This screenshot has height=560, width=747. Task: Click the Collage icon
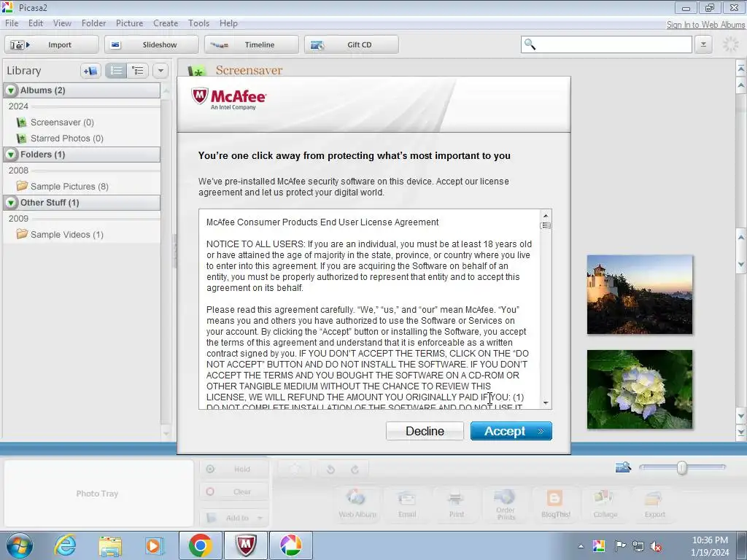605,504
